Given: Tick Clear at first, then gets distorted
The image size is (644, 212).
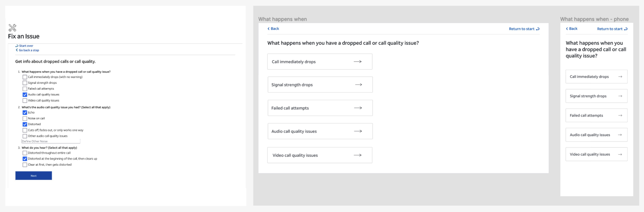Looking at the screenshot, I should (x=25, y=165).
